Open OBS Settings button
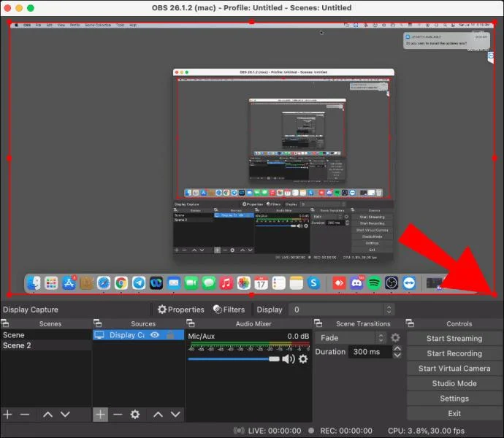504x438 pixels. (x=454, y=399)
